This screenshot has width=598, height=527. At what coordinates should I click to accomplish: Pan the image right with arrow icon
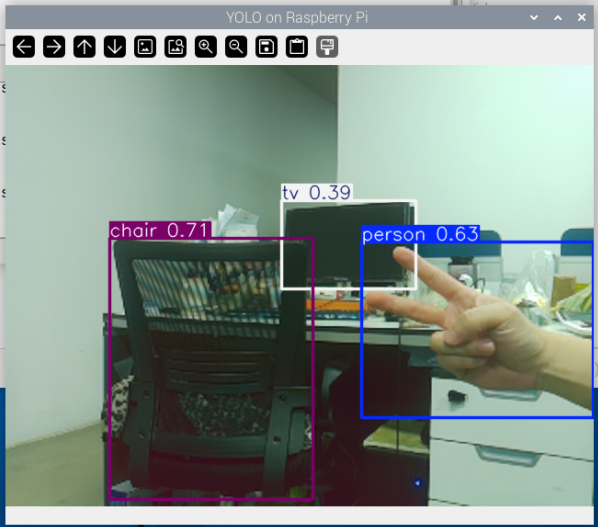point(54,47)
